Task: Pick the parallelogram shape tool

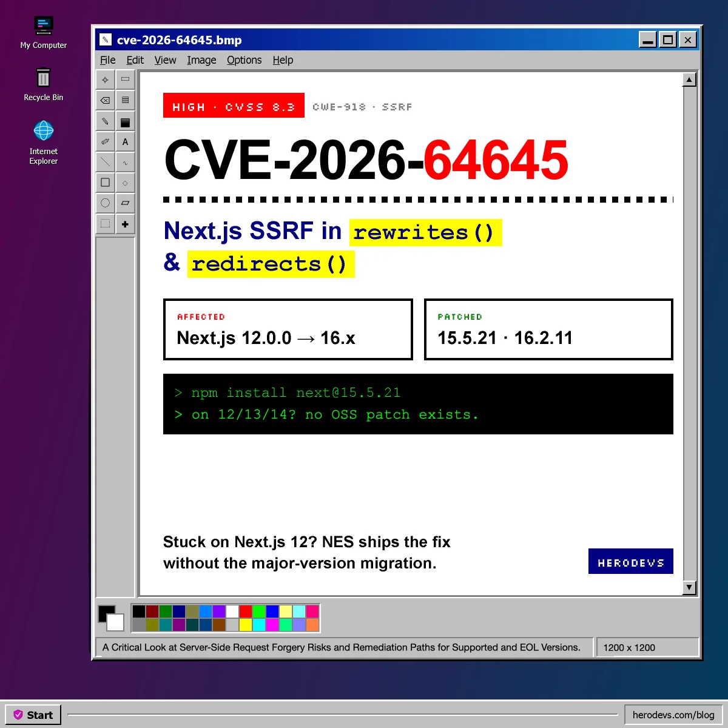Action: point(125,203)
